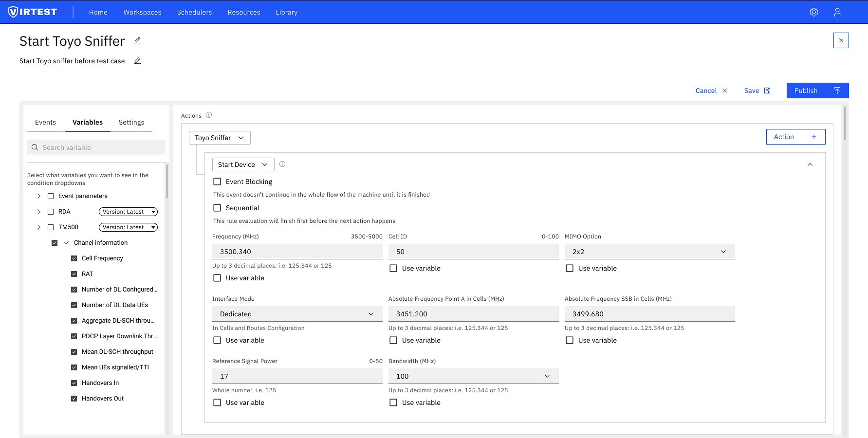The height and width of the screenshot is (438, 868).
Task: Add a new Action
Action: click(795, 137)
